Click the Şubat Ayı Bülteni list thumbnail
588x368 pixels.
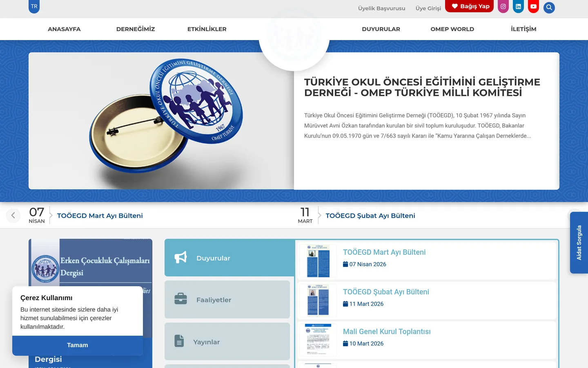318,301
